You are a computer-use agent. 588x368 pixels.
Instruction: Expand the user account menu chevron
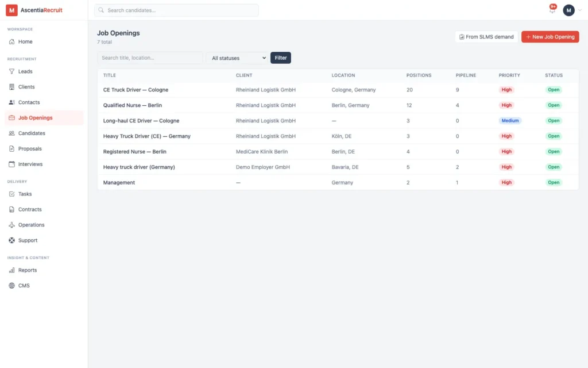[x=580, y=10]
